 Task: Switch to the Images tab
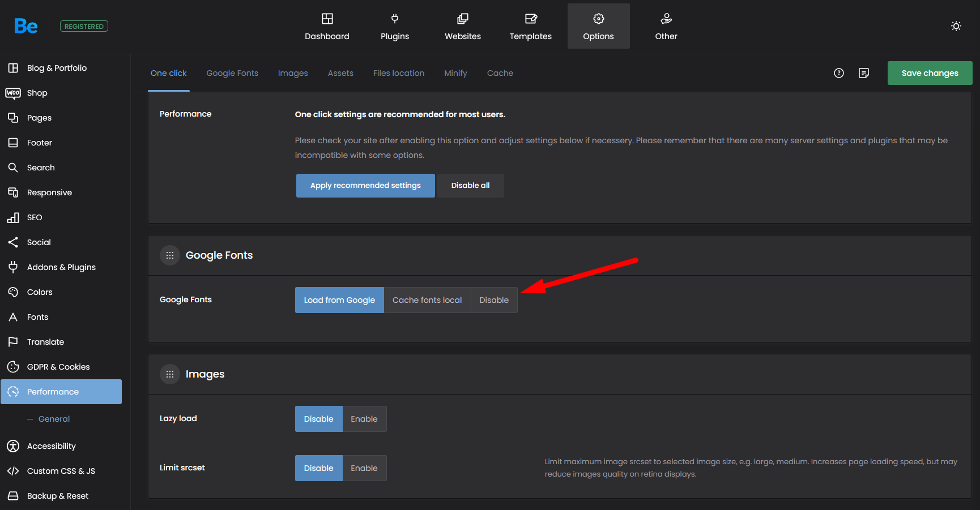[x=293, y=73]
